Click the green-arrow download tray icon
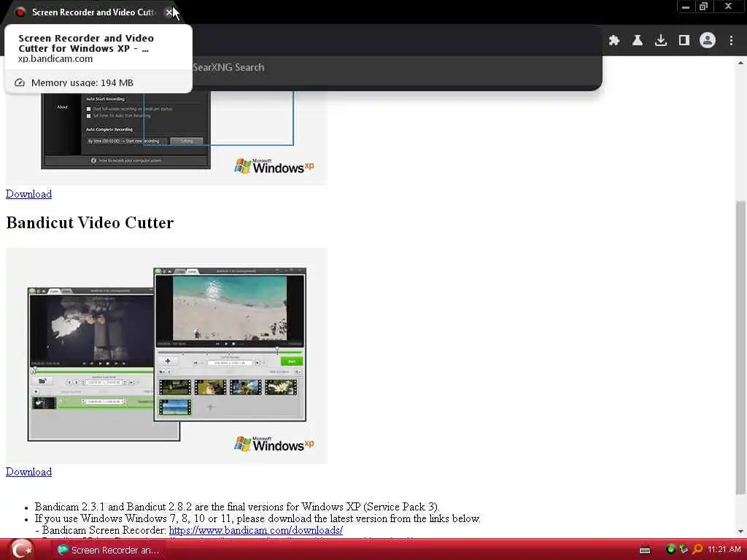The width and height of the screenshot is (747, 560). [x=684, y=550]
